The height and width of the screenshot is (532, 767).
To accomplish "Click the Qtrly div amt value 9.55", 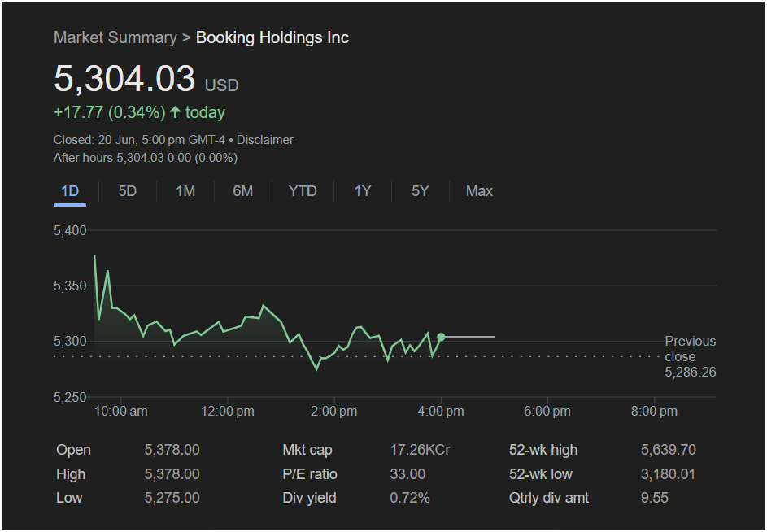I will point(655,498).
